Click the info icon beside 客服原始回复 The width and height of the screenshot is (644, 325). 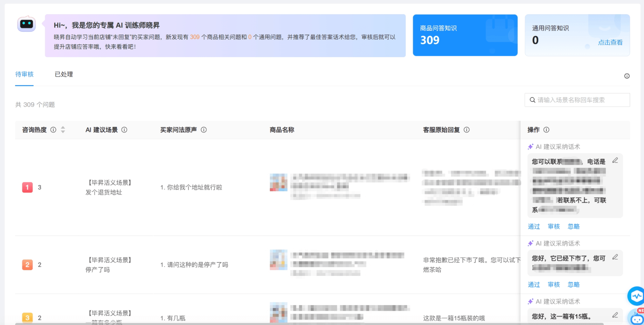pyautogui.click(x=467, y=130)
